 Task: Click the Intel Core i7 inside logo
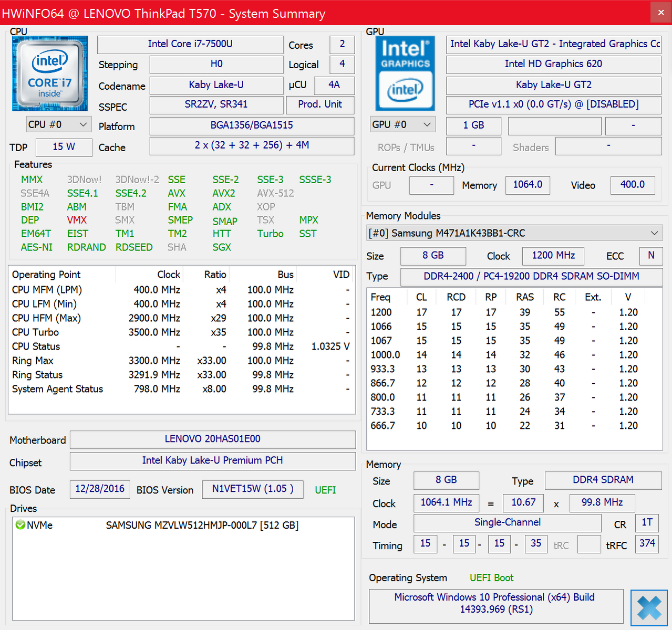click(50, 73)
